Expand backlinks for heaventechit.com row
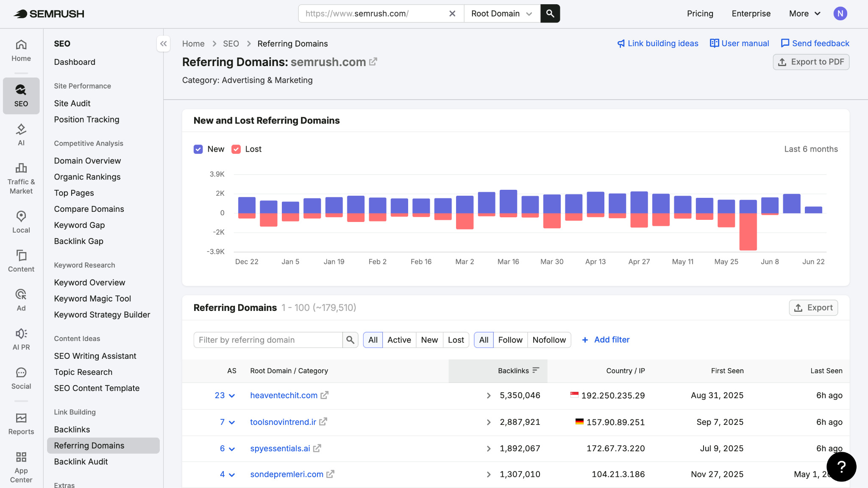 [489, 395]
